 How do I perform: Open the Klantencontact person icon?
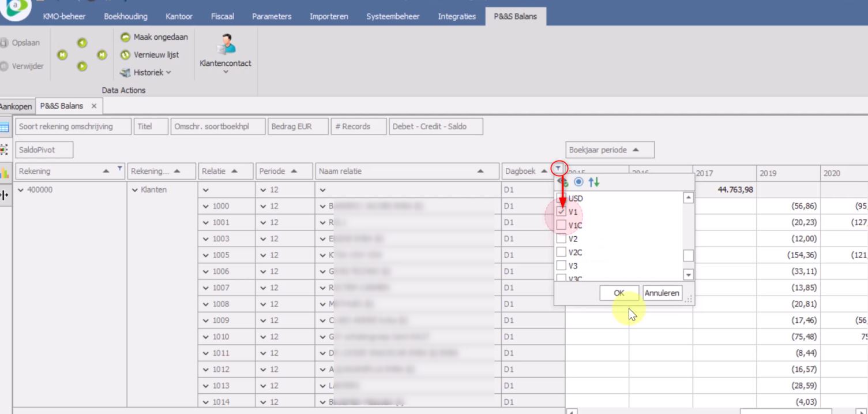click(225, 45)
